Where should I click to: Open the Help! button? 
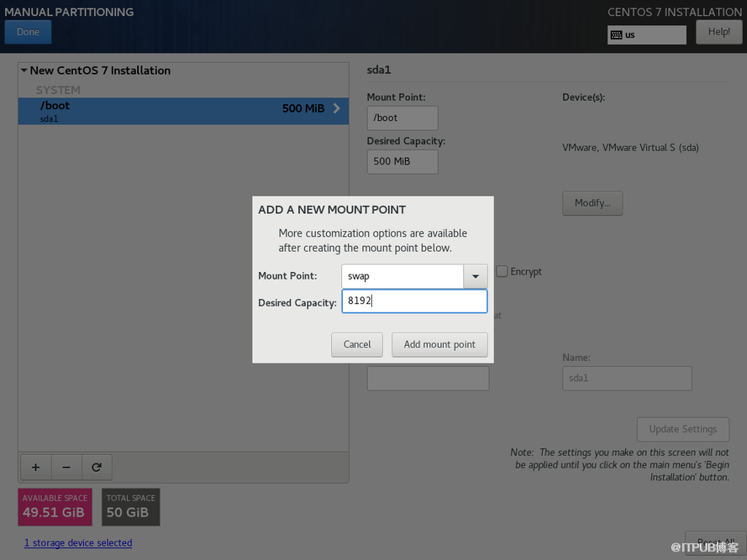tap(718, 32)
